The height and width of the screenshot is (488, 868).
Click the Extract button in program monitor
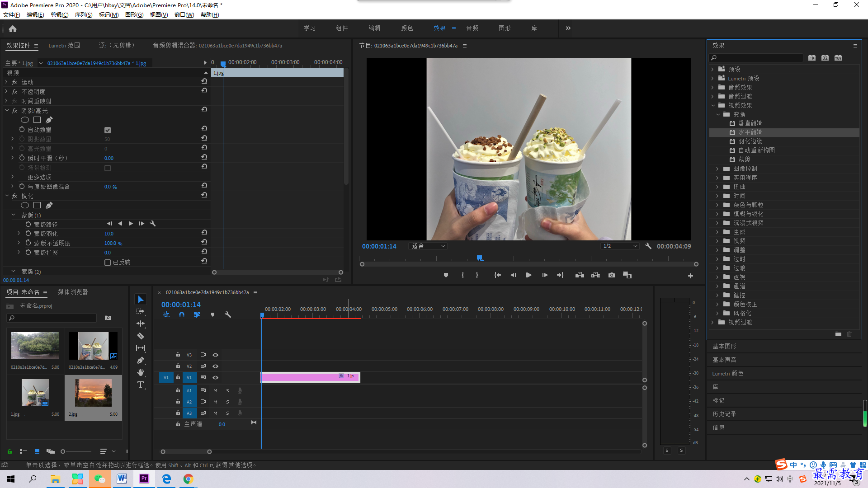click(x=595, y=275)
